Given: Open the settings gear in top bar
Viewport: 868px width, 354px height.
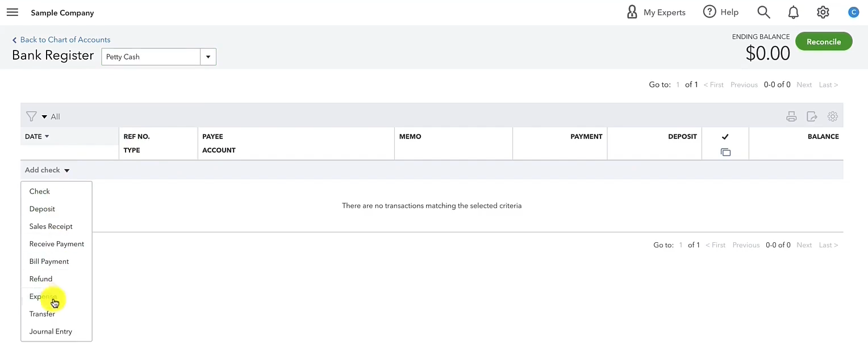Looking at the screenshot, I should pos(823,12).
